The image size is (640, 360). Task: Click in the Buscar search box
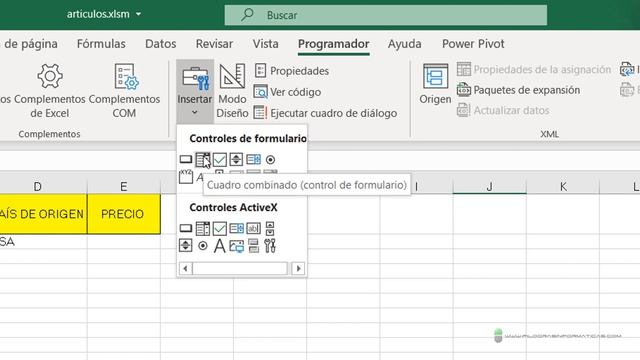pos(386,15)
